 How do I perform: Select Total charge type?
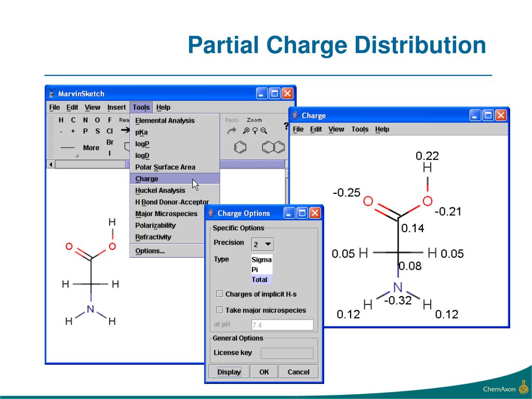pos(262,280)
